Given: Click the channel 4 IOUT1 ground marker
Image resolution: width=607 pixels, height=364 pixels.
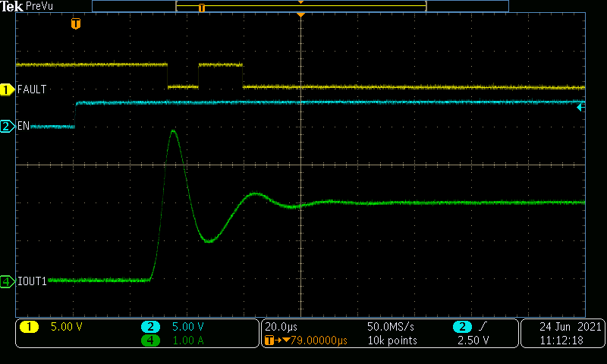Looking at the screenshot, I should coord(7,281).
